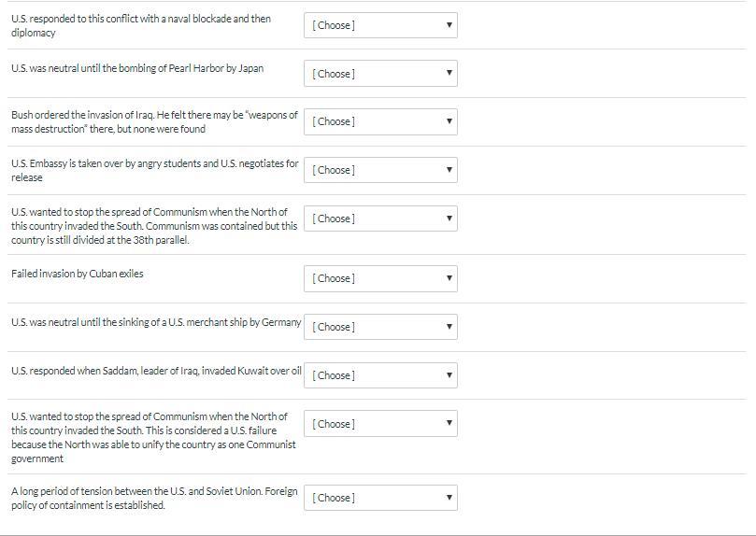Click the Failed invasion by Cuban exiles text
The image size is (756, 536).
(78, 274)
